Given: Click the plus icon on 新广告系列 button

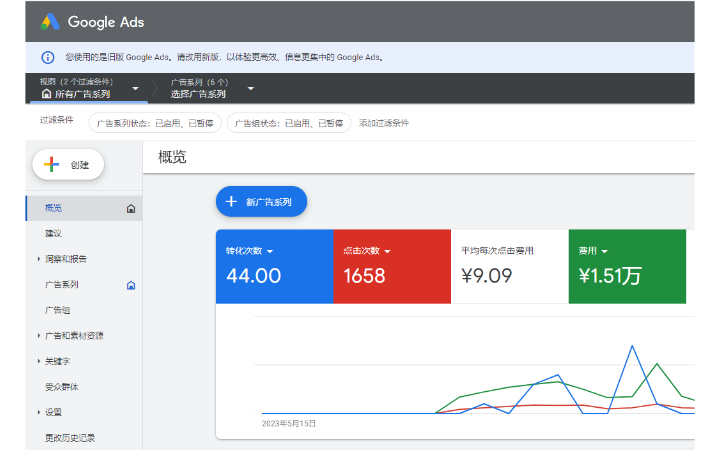Looking at the screenshot, I should click(x=231, y=201).
